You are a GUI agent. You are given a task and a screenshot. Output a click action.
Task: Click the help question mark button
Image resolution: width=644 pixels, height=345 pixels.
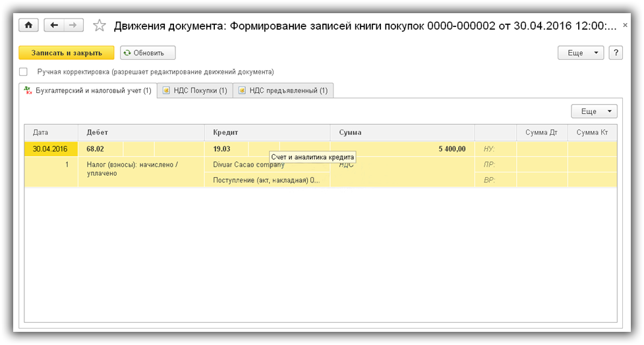(616, 53)
